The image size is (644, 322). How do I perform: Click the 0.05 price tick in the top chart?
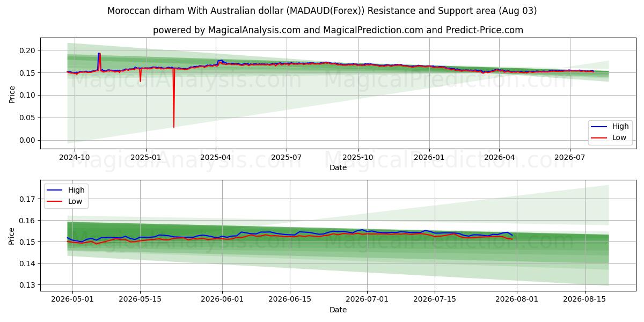(28, 118)
